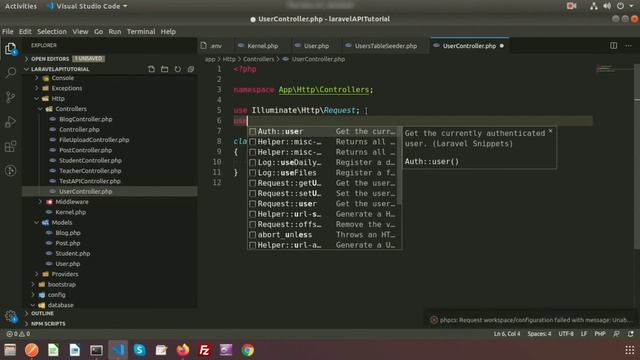
Task: Open the Selection menu
Action: (x=51, y=31)
